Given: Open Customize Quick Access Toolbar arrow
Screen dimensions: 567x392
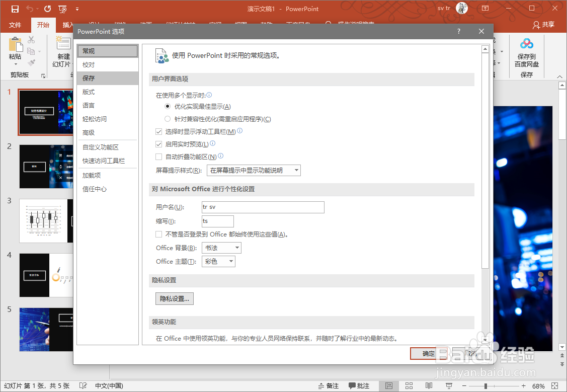Looking at the screenshot, I should (77, 9).
